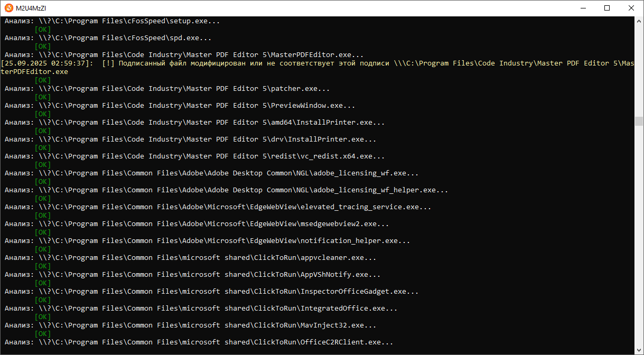
Task: Click the line for redist\vc_redist.x64.exe
Action: [x=195, y=156]
